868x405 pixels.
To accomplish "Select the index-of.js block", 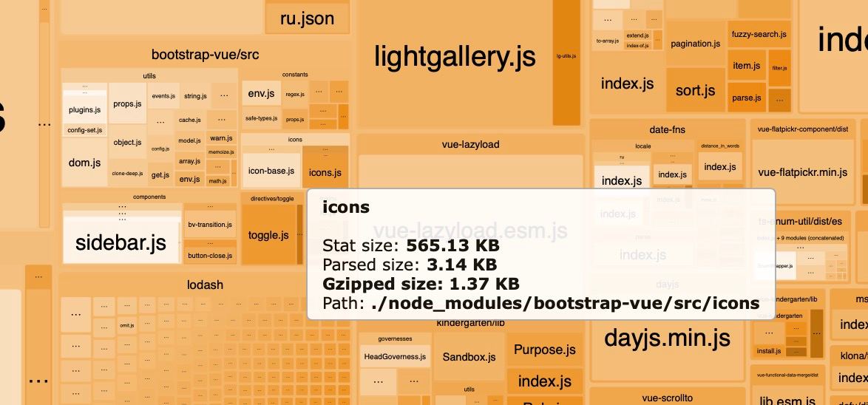I will pyautogui.click(x=638, y=45).
